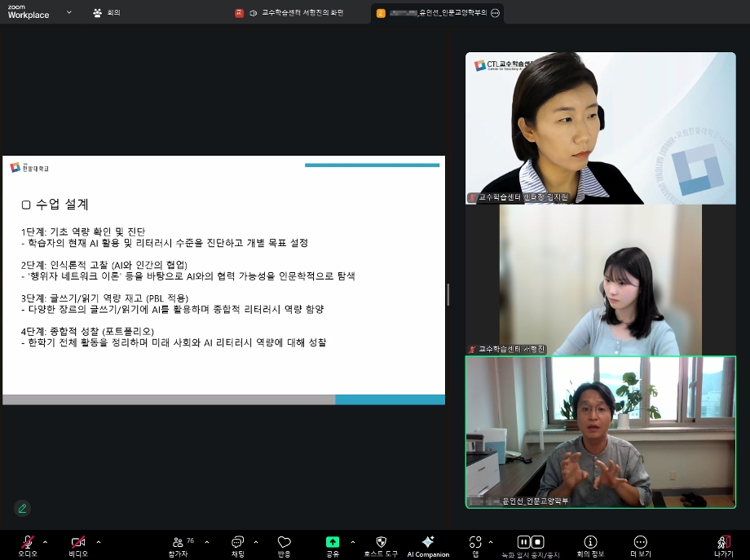Pause the recording
Image resolution: width=750 pixels, height=560 pixels.
click(523, 542)
